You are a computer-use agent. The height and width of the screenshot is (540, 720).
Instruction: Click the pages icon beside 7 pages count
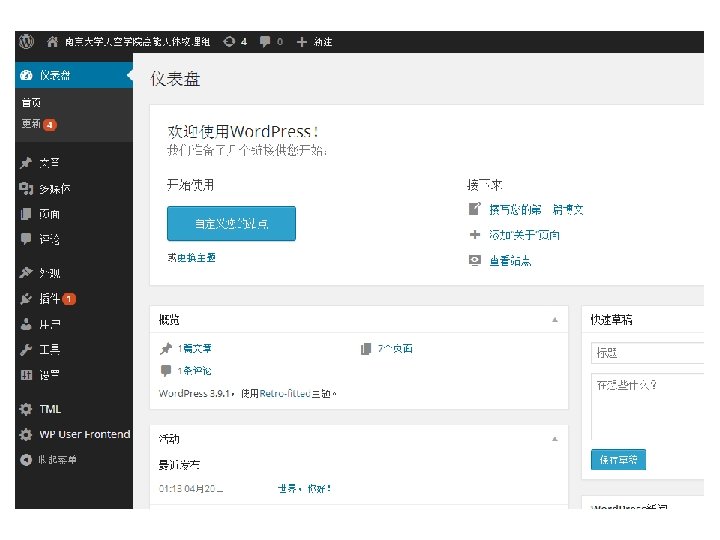(366, 349)
